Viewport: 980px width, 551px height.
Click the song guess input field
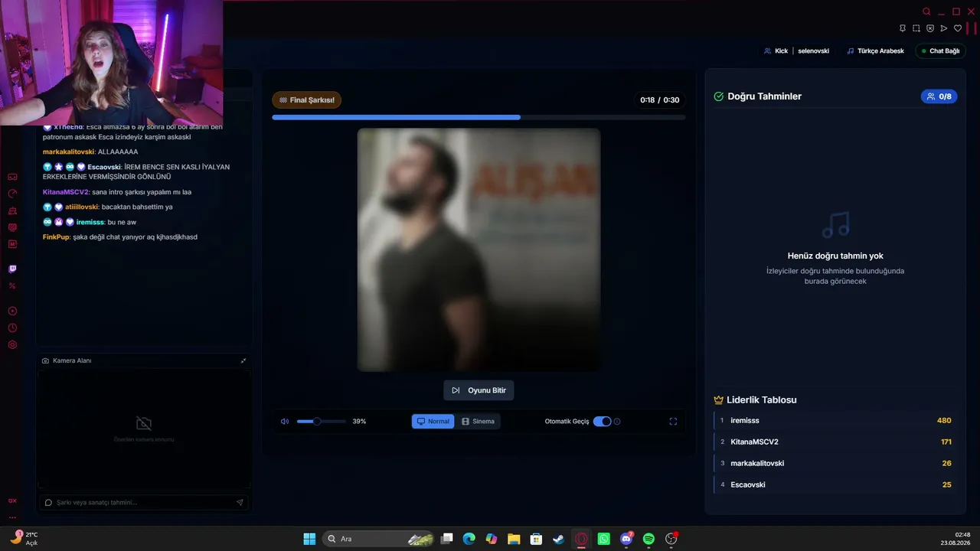(144, 503)
